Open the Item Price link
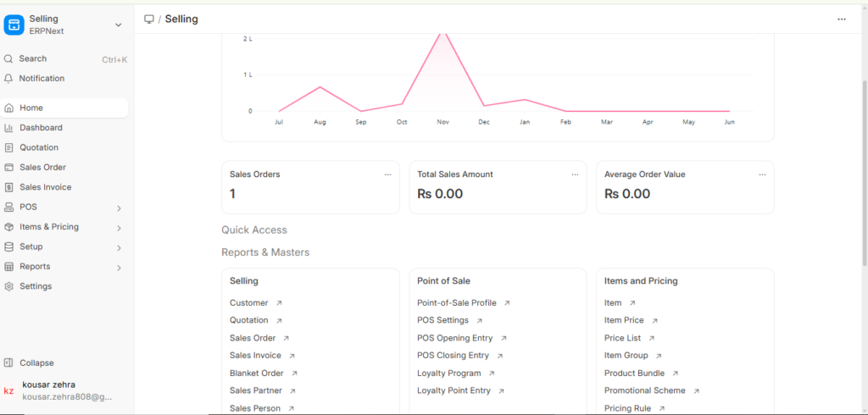 pyautogui.click(x=624, y=321)
